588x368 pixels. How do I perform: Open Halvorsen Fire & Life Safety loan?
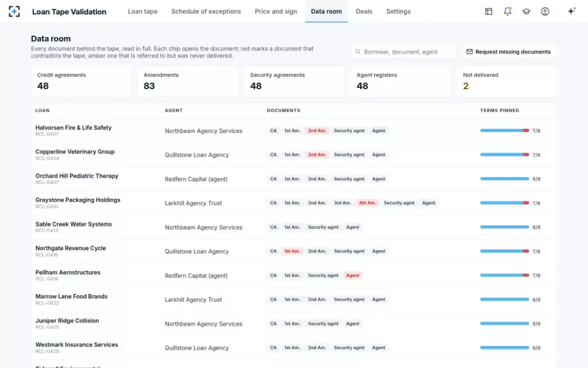73,128
